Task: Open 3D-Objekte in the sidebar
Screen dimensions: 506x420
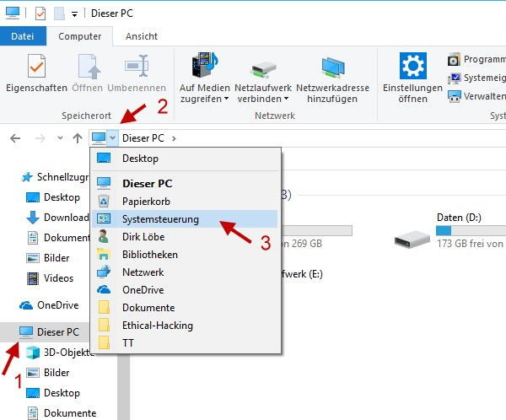Action: (x=60, y=353)
